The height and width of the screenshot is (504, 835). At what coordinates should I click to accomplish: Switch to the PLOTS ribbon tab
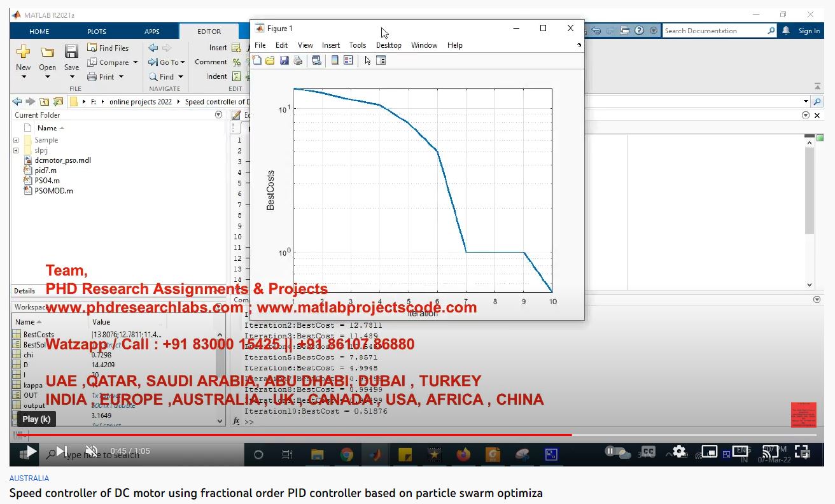tap(97, 31)
